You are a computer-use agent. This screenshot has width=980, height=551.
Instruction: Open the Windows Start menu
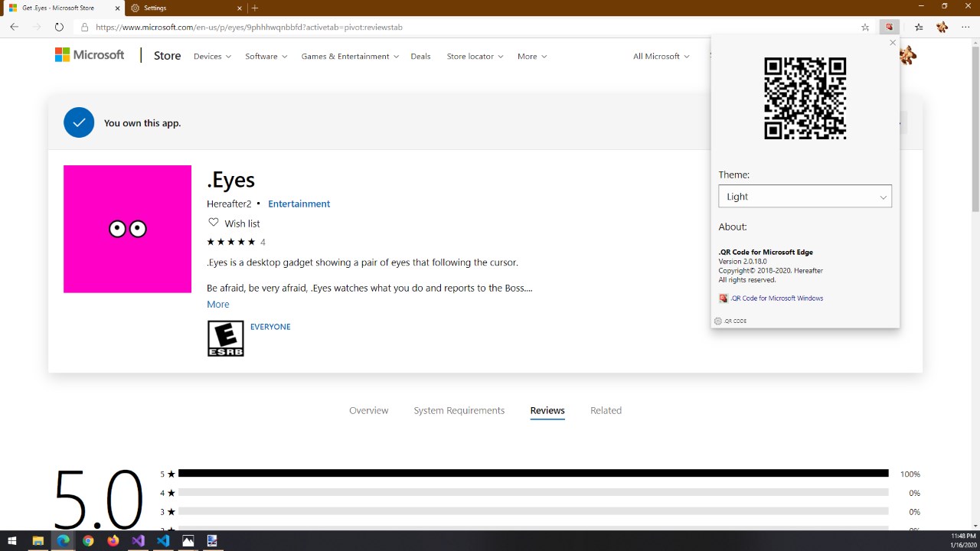point(12,540)
